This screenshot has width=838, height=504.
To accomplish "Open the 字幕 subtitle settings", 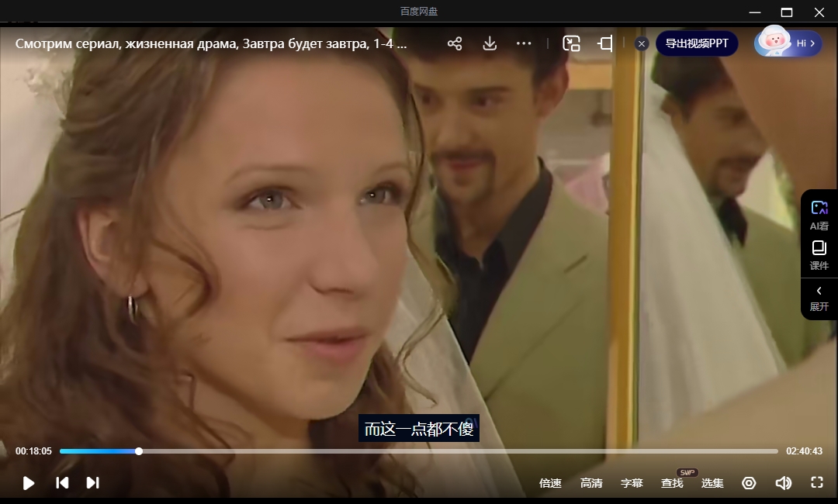I will (632, 483).
